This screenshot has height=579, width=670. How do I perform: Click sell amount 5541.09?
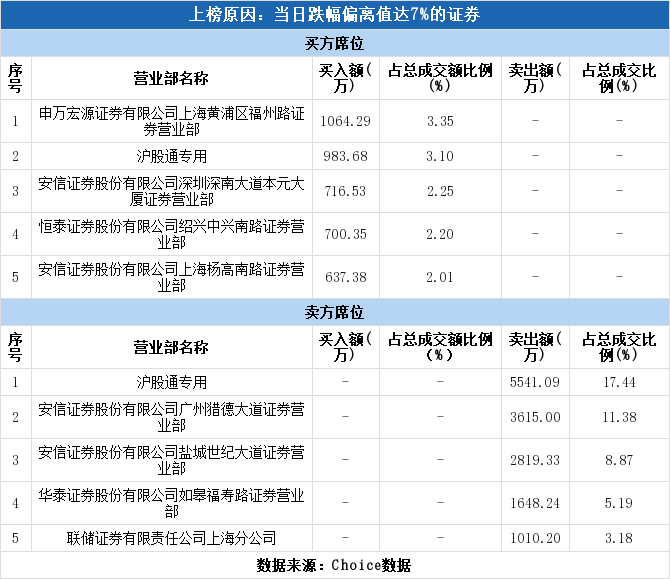click(x=535, y=382)
